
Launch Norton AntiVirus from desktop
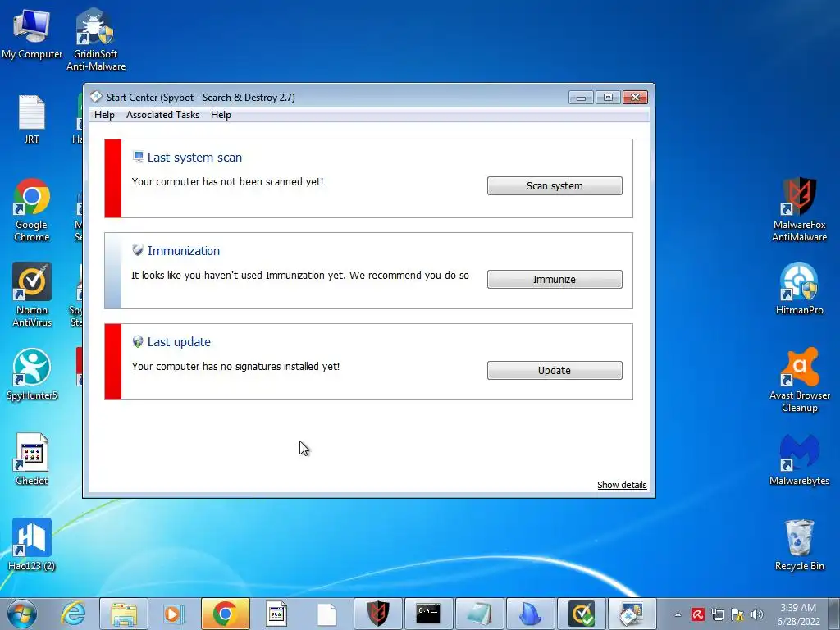[32, 294]
